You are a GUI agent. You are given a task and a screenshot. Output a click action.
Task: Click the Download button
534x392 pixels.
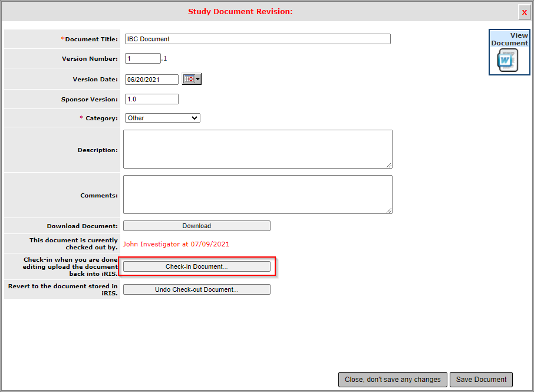(x=196, y=226)
